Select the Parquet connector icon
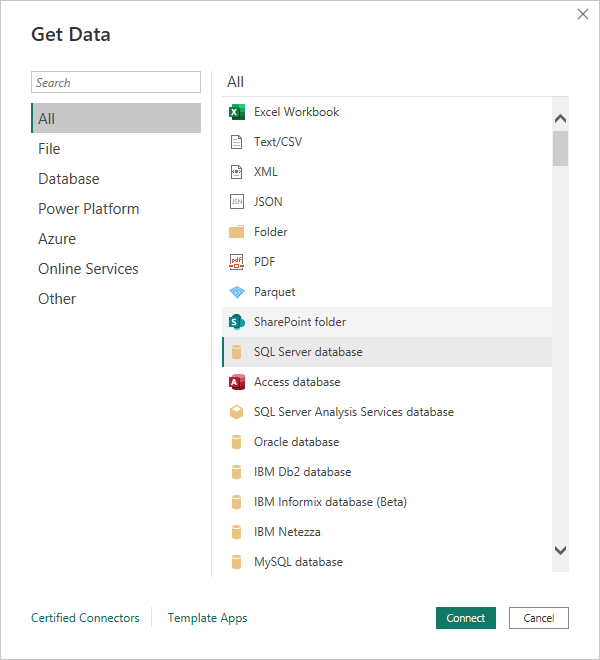This screenshot has height=660, width=600. [x=237, y=292]
